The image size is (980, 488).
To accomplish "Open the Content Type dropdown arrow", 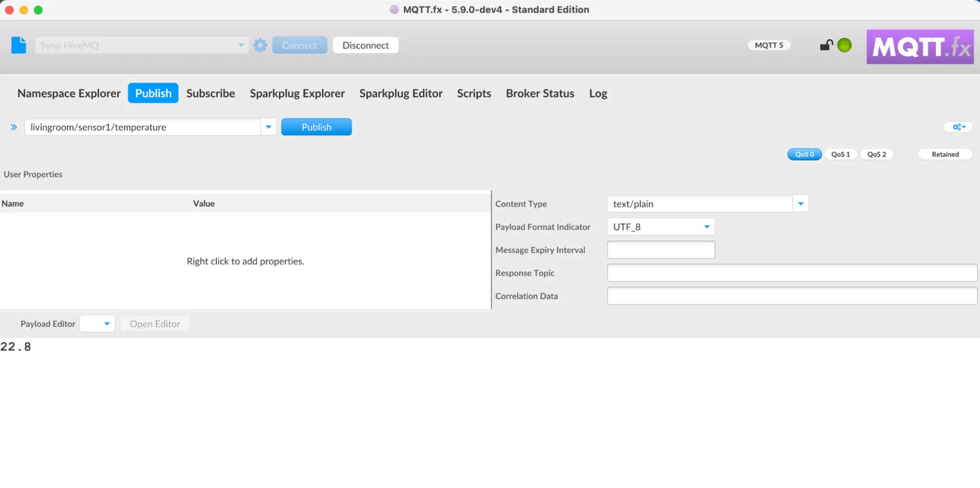I will 801,204.
